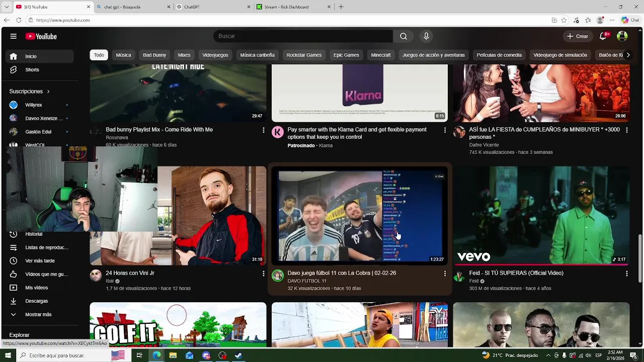The height and width of the screenshot is (362, 644).
Task: Show hidden system tray icons
Action: click(549, 355)
